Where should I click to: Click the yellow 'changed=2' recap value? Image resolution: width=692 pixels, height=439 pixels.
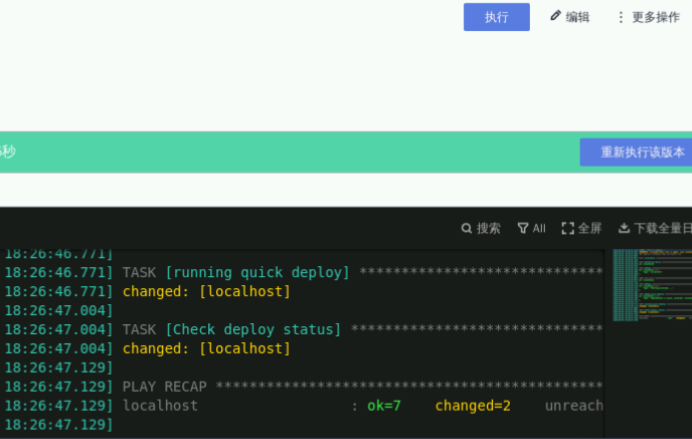click(473, 405)
